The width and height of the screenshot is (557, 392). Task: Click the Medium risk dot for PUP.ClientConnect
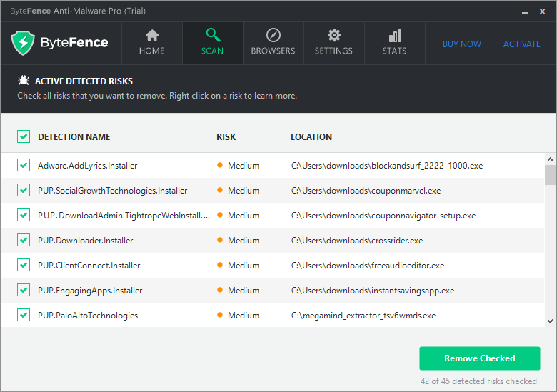point(220,265)
